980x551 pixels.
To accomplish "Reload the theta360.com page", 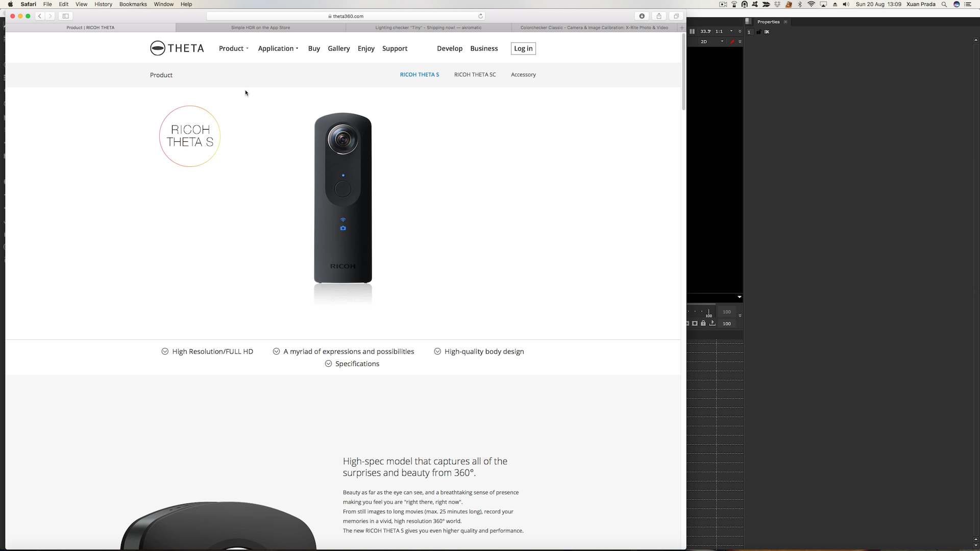I will coord(480,16).
